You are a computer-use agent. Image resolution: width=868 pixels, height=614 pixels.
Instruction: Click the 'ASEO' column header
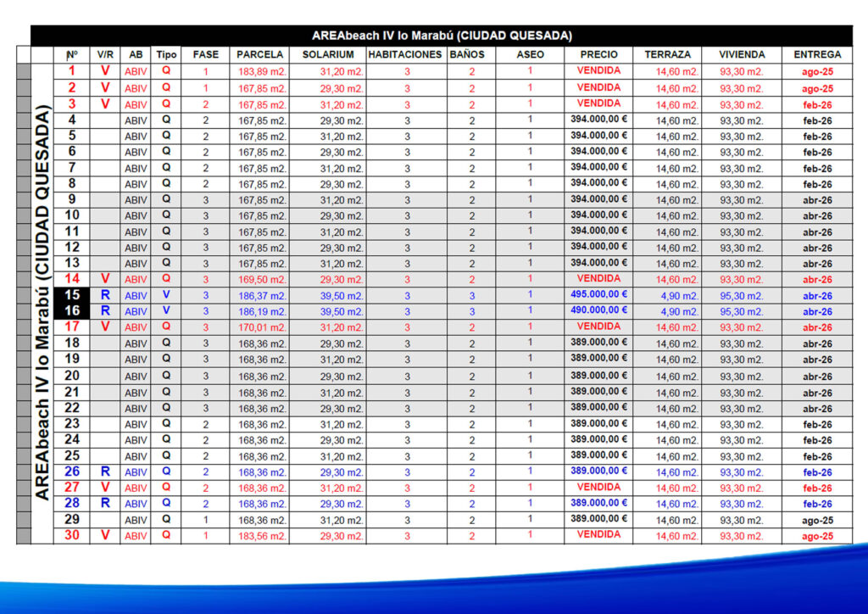(530, 54)
